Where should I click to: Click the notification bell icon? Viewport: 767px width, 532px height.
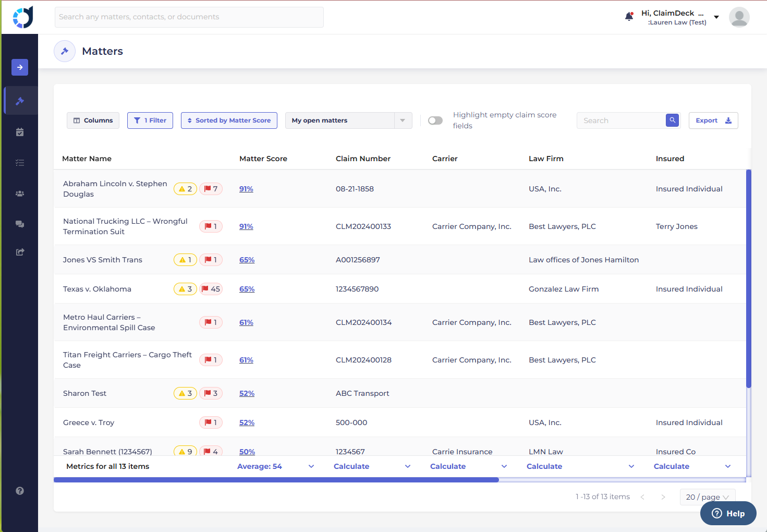629,17
